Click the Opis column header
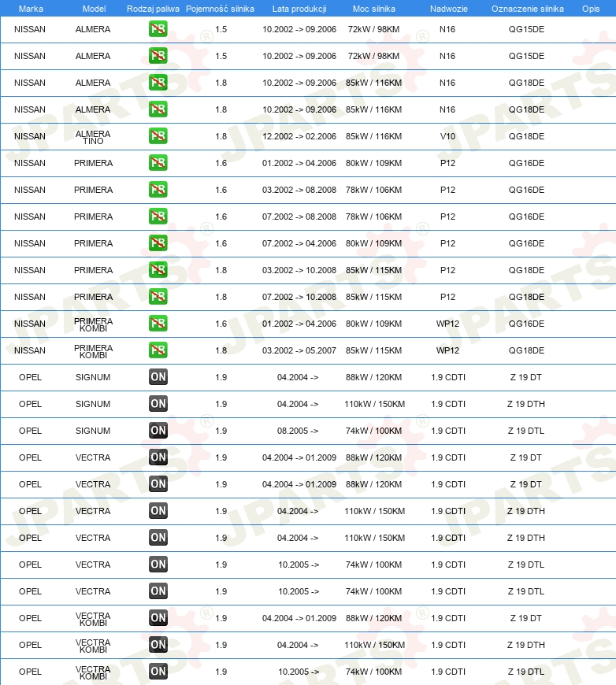This screenshot has width=616, height=685. click(x=591, y=9)
